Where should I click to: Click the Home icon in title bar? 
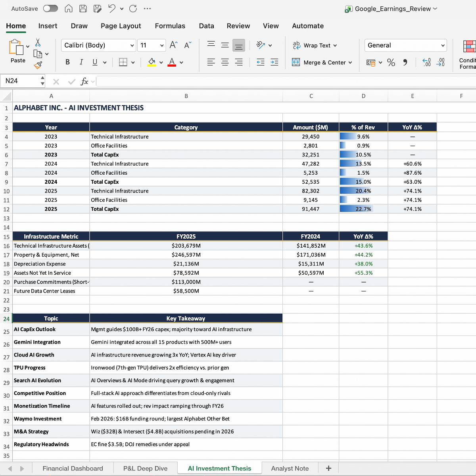pos(69,8)
